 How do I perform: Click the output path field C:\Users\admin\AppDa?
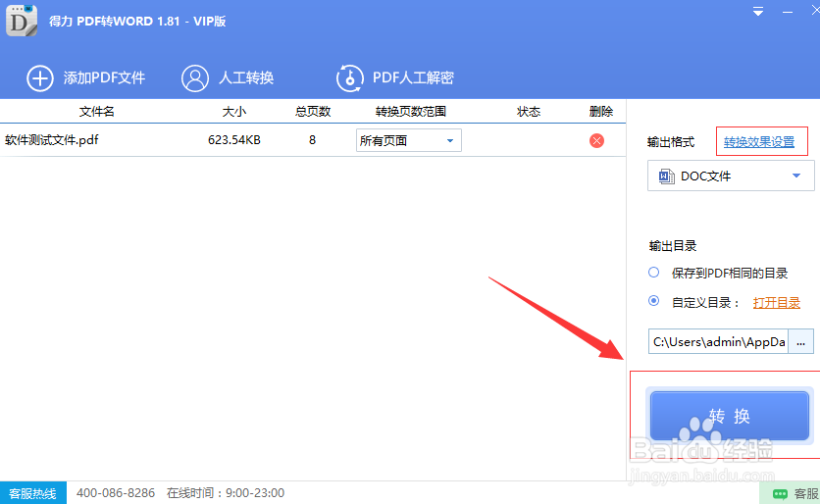click(718, 341)
